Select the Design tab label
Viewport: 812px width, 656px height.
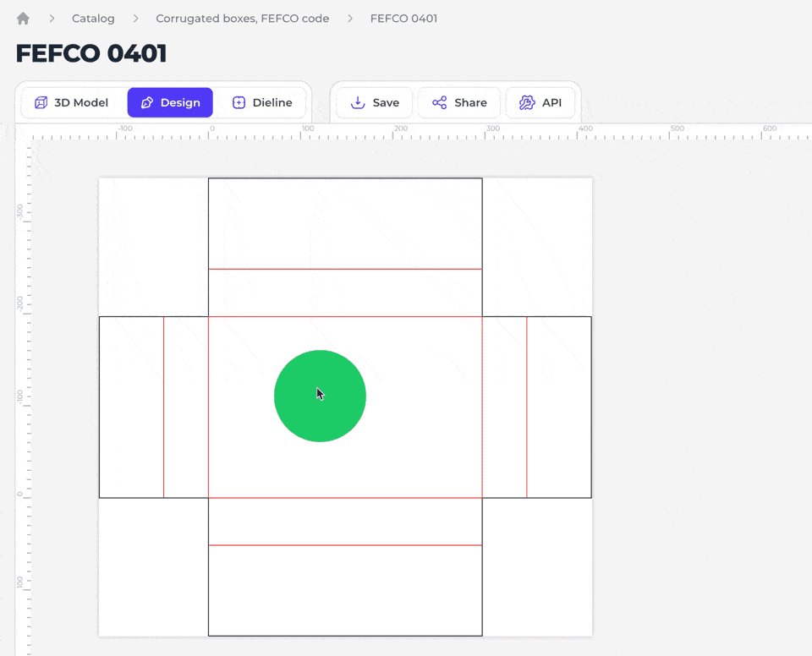pyautogui.click(x=180, y=103)
